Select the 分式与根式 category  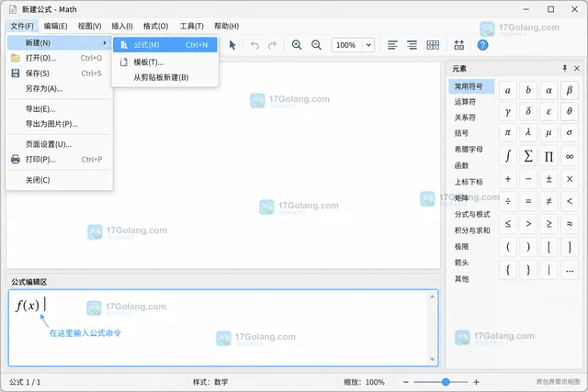472,215
